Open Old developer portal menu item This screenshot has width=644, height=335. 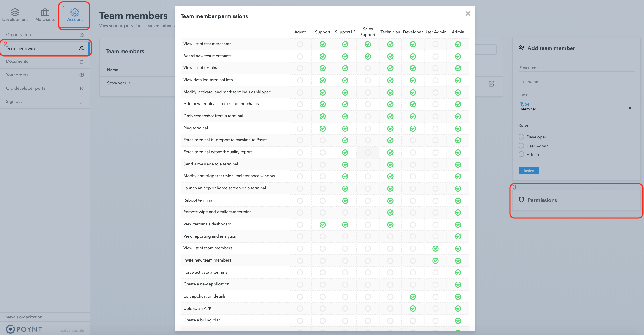pyautogui.click(x=45, y=88)
